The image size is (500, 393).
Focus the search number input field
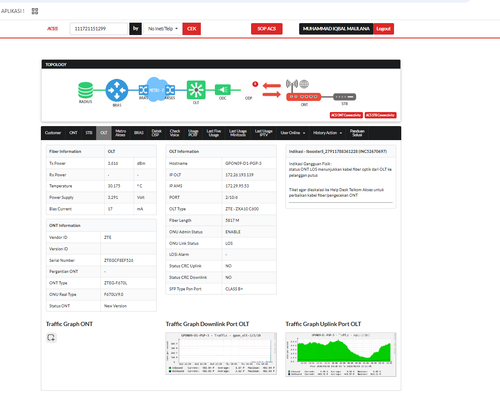99,29
